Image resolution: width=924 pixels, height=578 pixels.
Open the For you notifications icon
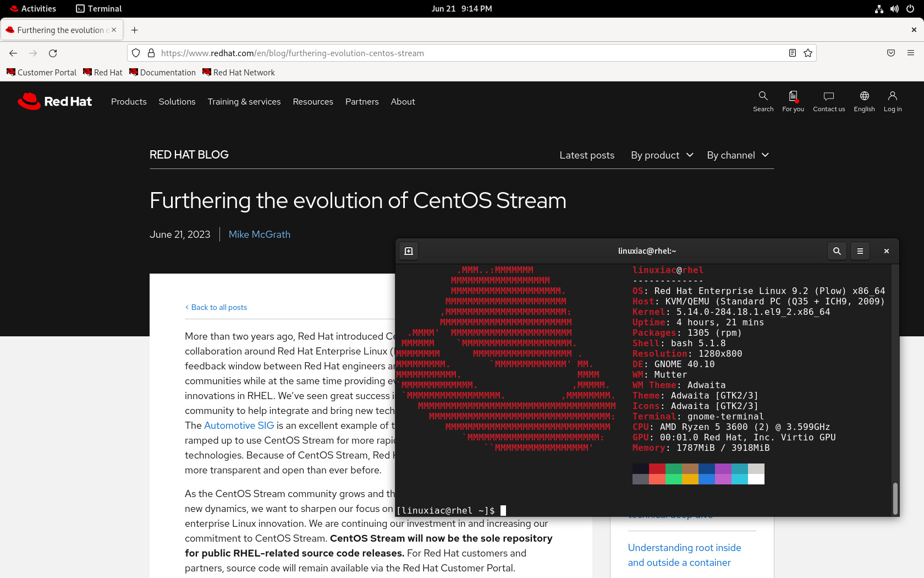coord(793,102)
